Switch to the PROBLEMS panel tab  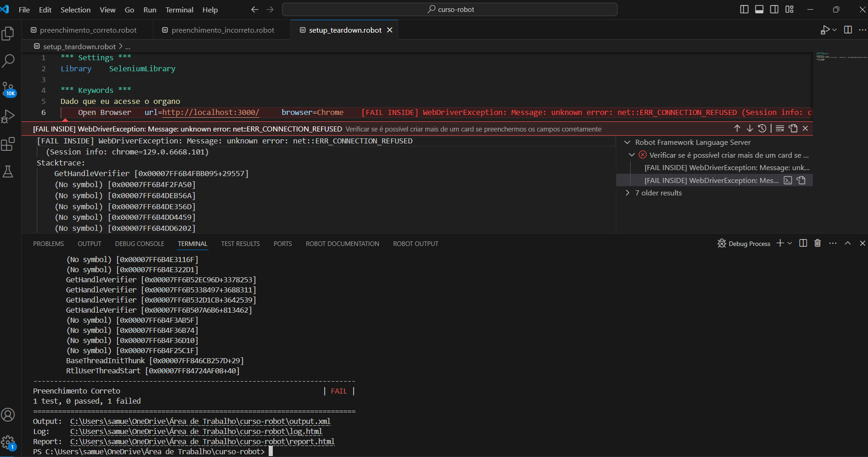(x=49, y=244)
